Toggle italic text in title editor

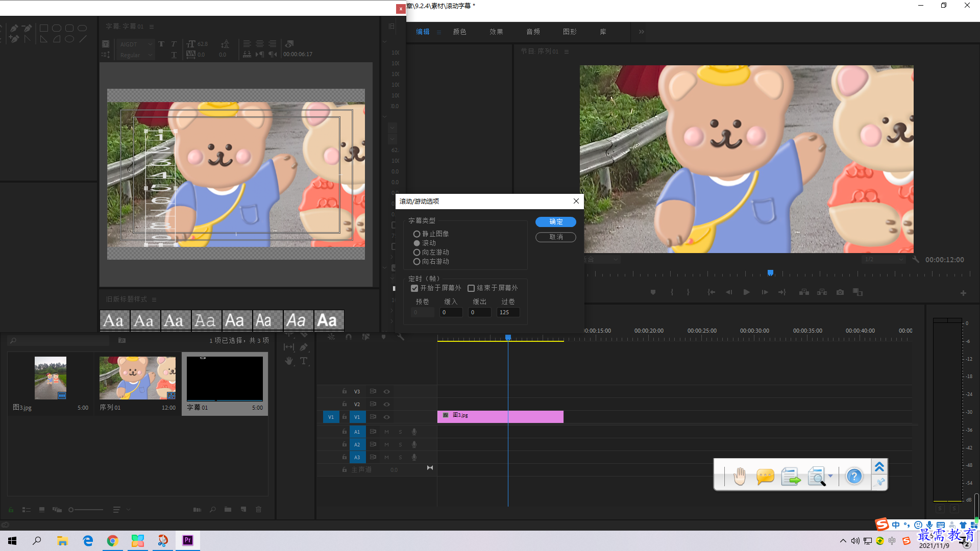pos(174,44)
